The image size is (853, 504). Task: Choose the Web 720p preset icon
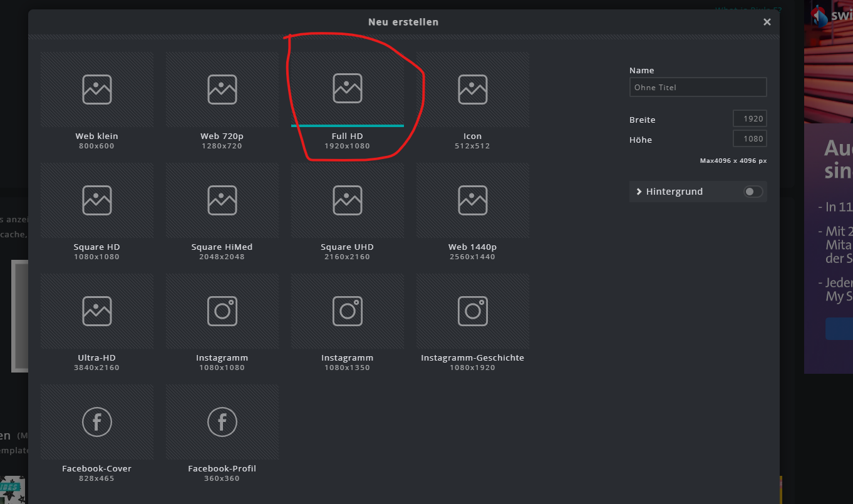pos(222,89)
